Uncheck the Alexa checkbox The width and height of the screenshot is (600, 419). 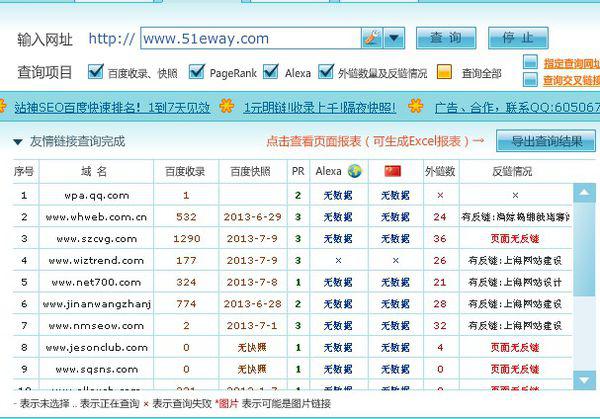pos(271,72)
